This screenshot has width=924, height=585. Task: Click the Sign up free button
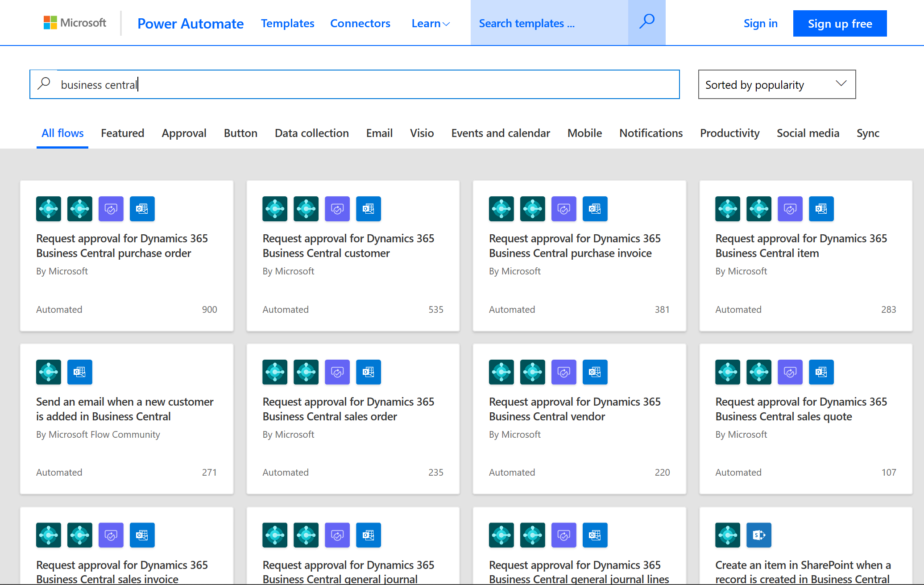(840, 24)
